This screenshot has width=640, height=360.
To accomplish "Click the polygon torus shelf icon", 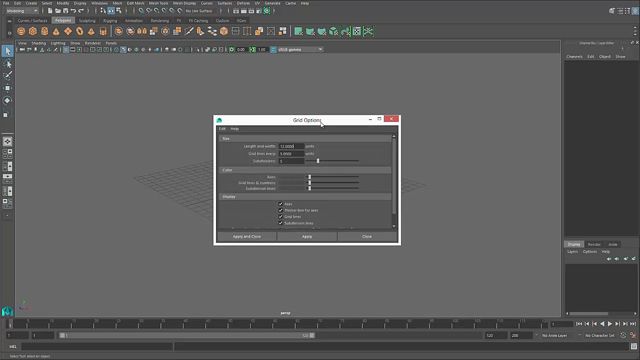I will click(80, 31).
